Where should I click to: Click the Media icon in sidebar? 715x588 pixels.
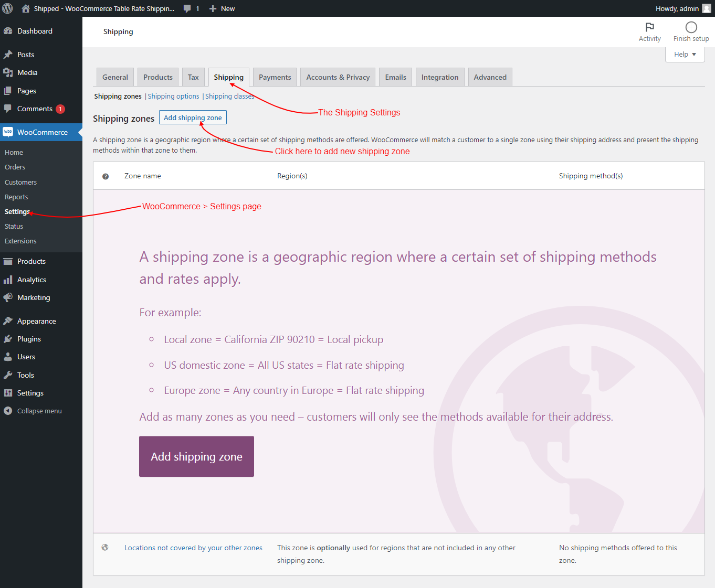click(8, 72)
